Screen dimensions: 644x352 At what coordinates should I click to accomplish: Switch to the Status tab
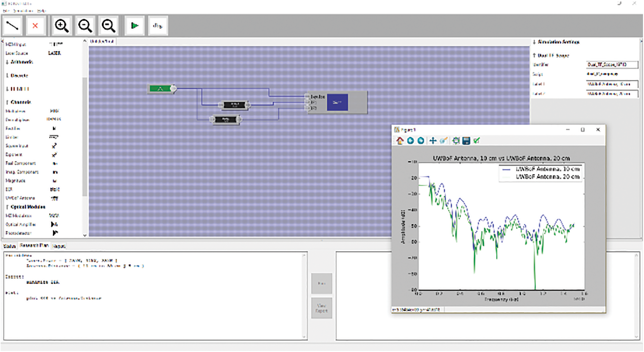[x=9, y=246]
